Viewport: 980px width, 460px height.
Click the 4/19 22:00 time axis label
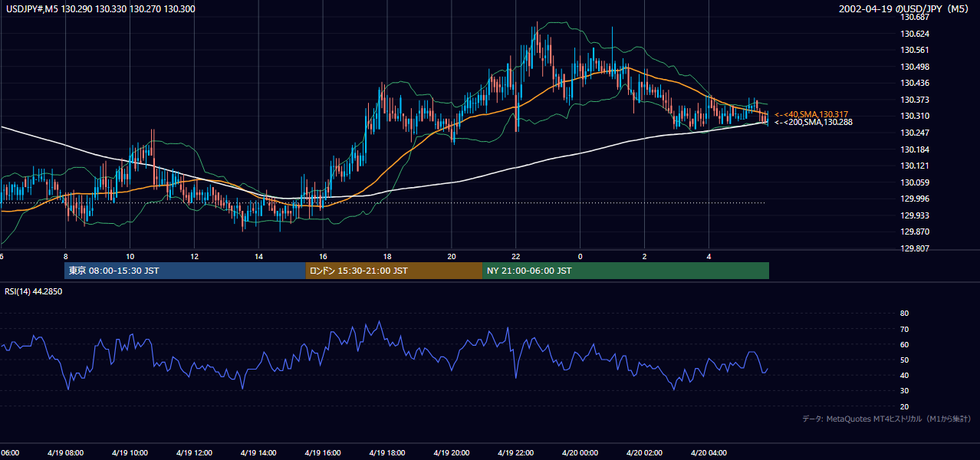coord(515,452)
